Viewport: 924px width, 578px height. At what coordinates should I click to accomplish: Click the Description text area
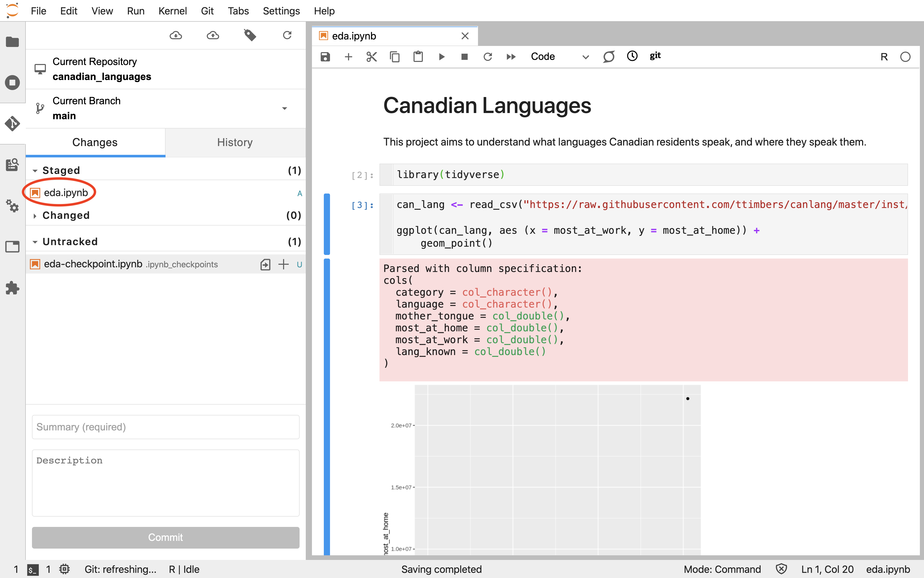[x=165, y=483]
